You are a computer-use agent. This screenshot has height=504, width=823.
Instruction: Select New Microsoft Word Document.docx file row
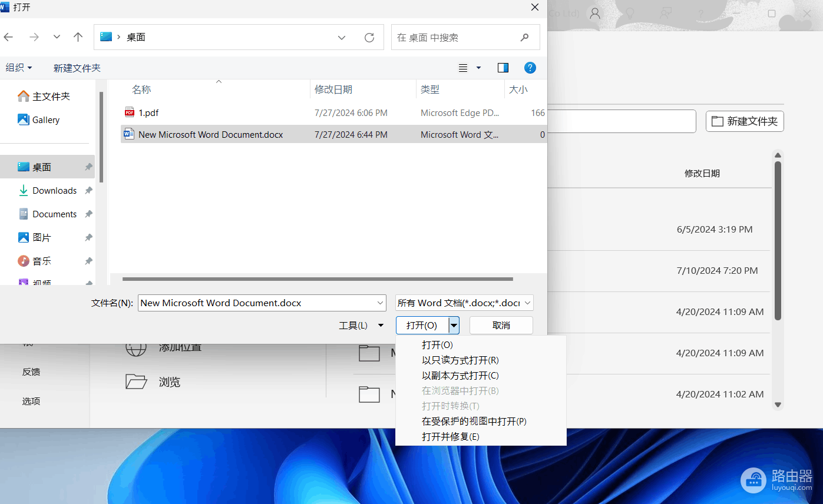pyautogui.click(x=333, y=134)
